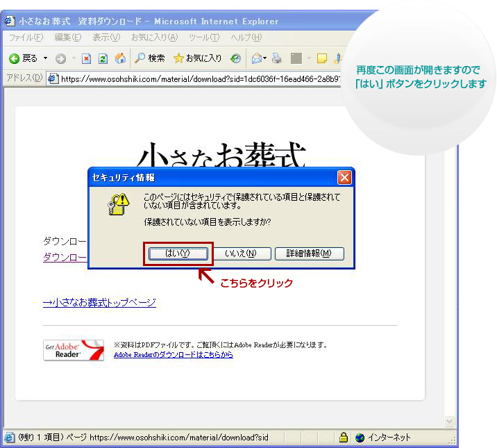Click the はい(Y) button in the dialog

(178, 254)
